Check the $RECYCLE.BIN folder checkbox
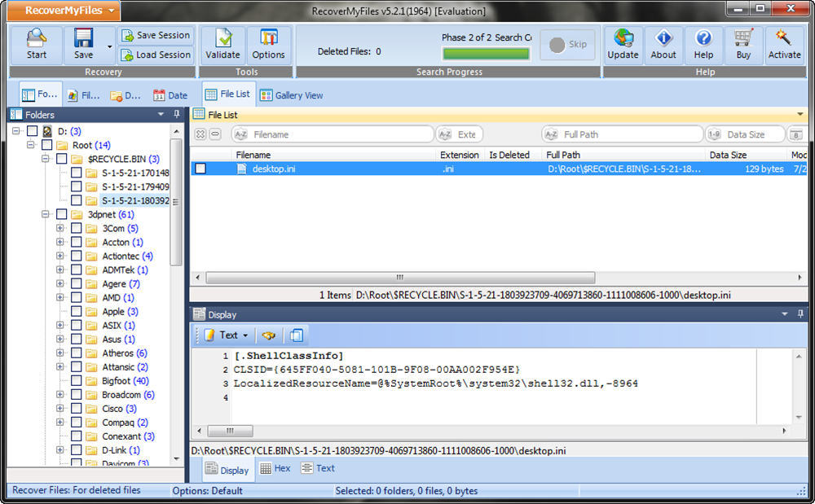 click(x=61, y=159)
